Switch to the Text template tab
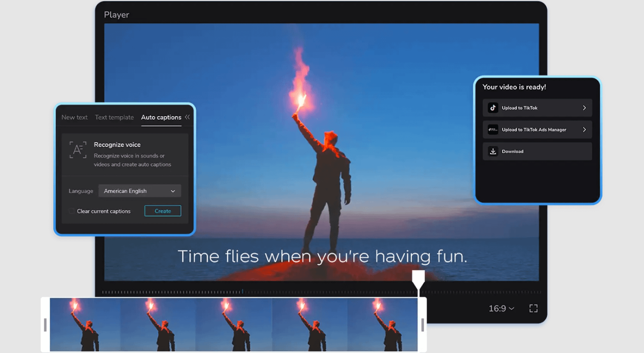Image resolution: width=644 pixels, height=353 pixels. (114, 117)
